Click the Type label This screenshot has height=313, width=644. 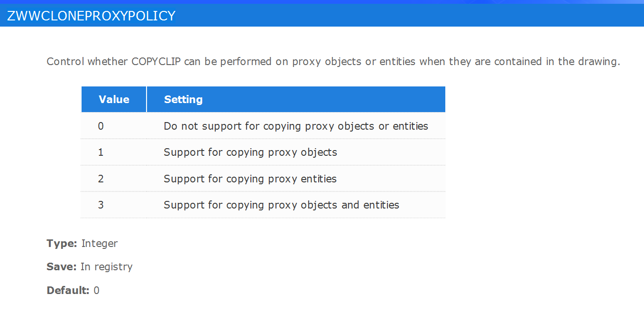click(x=62, y=243)
